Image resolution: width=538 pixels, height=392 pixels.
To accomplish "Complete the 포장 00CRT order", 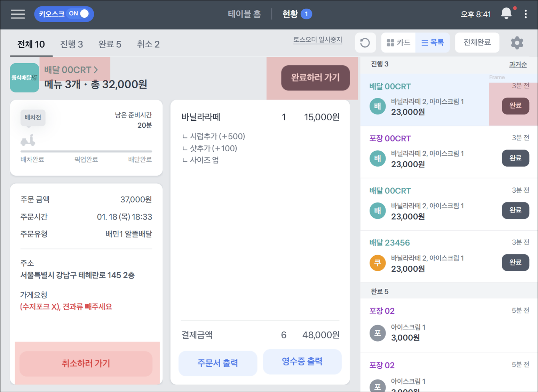I will pyautogui.click(x=515, y=158).
